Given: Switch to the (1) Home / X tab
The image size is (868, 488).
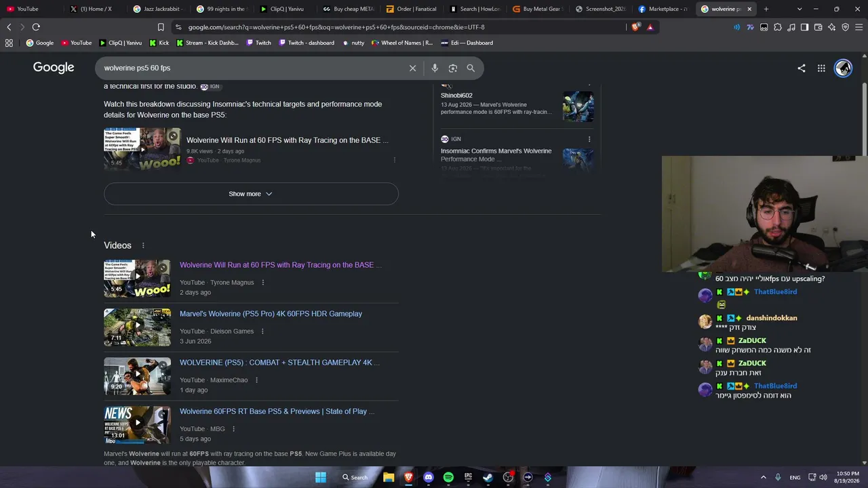Looking at the screenshot, I should (x=95, y=9).
